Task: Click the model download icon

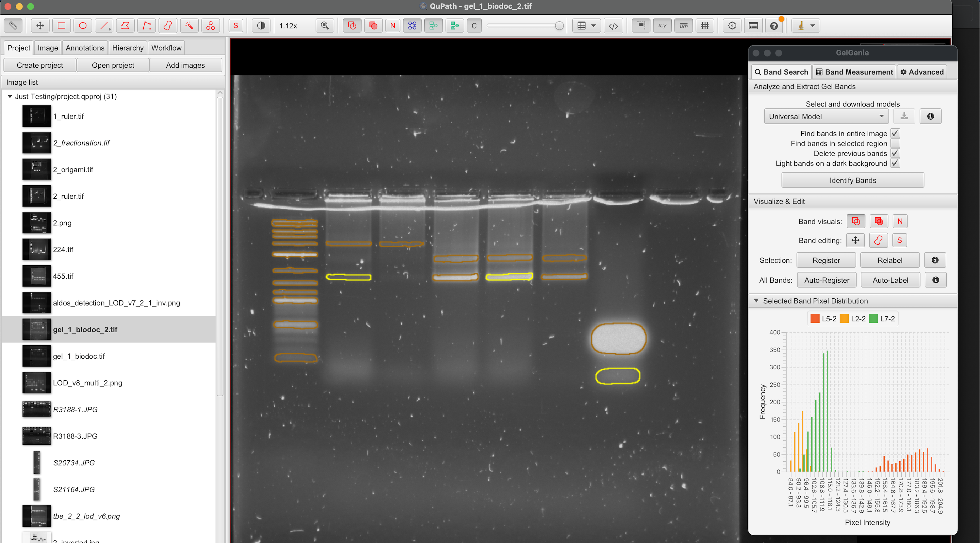Action: coord(904,116)
